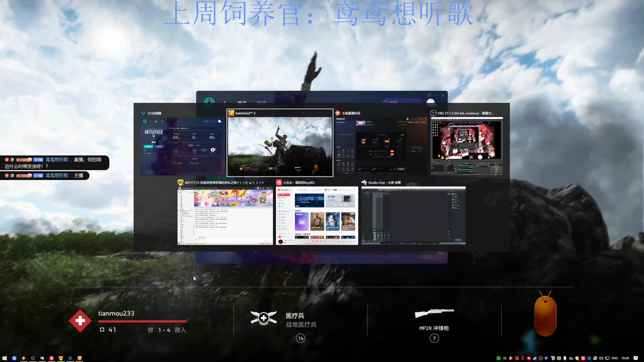Open UU accelerator from the taskbar
This screenshot has width=644, height=362.
[70, 358]
